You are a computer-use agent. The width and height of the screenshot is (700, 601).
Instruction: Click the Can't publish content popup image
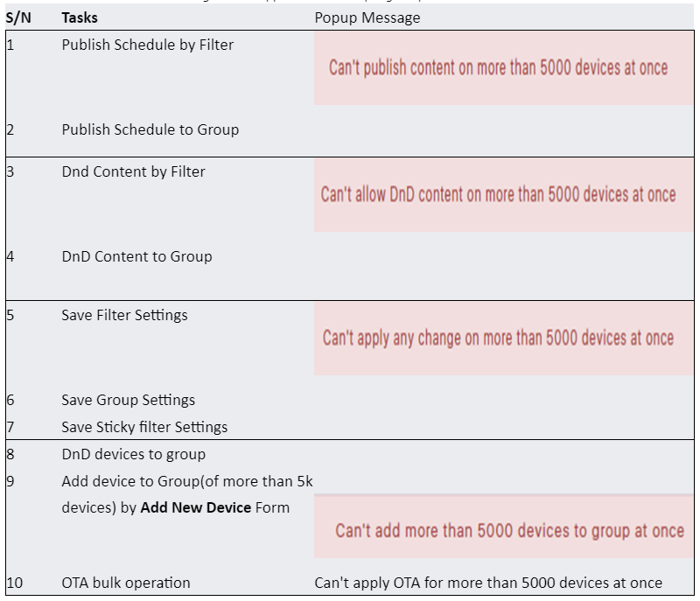coord(504,68)
